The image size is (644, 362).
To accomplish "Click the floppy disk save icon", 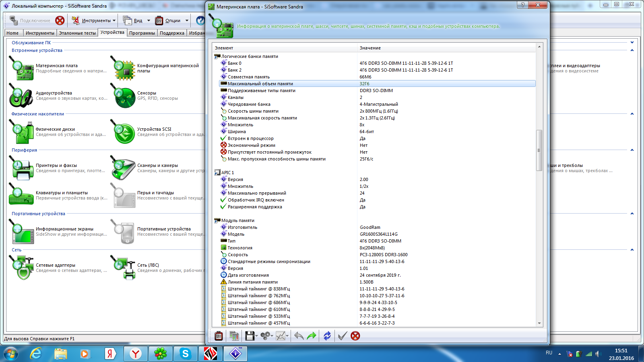I will coord(250,336).
